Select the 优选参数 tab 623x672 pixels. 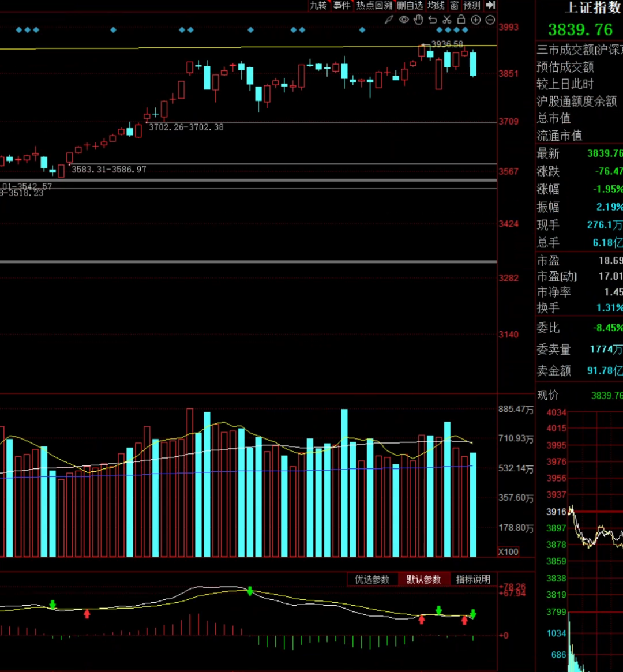click(x=372, y=580)
